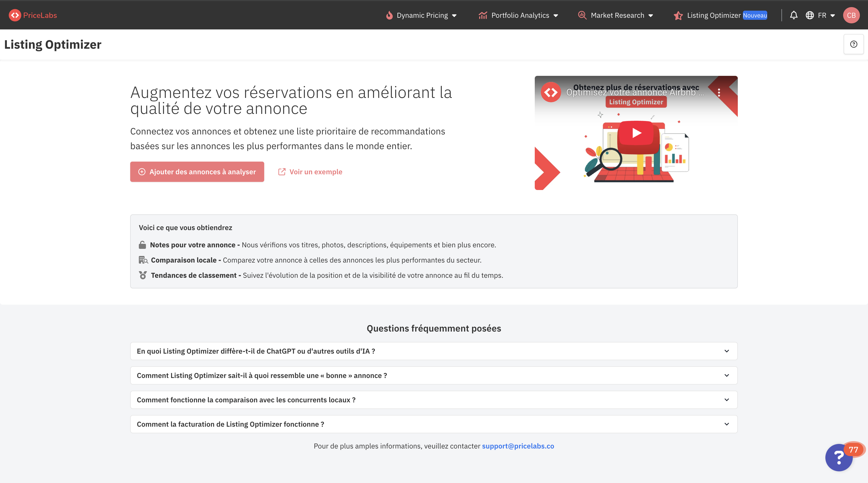Open the CB user avatar menu

851,15
